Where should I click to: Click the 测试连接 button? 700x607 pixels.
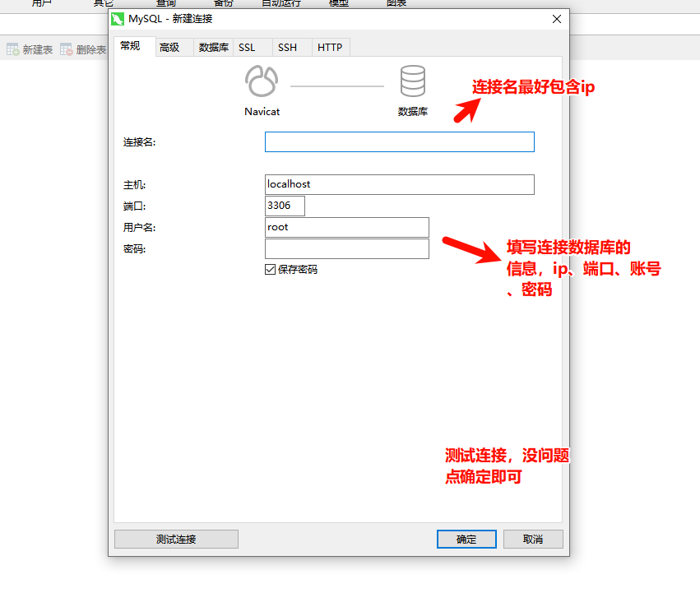pos(176,540)
